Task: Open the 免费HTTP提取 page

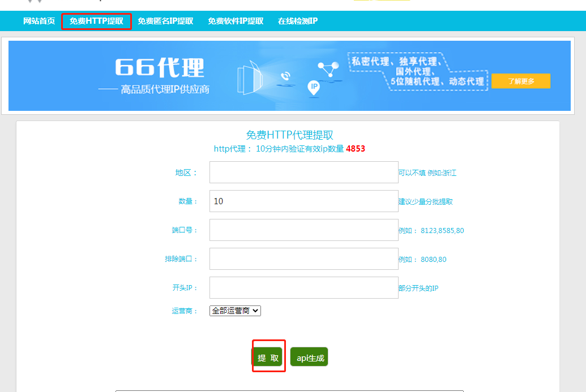Action: point(96,20)
